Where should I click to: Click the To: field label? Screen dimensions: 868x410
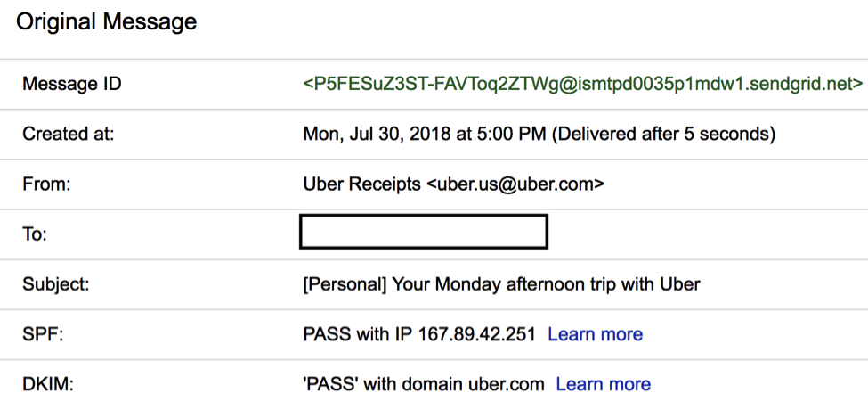pyautogui.click(x=35, y=234)
